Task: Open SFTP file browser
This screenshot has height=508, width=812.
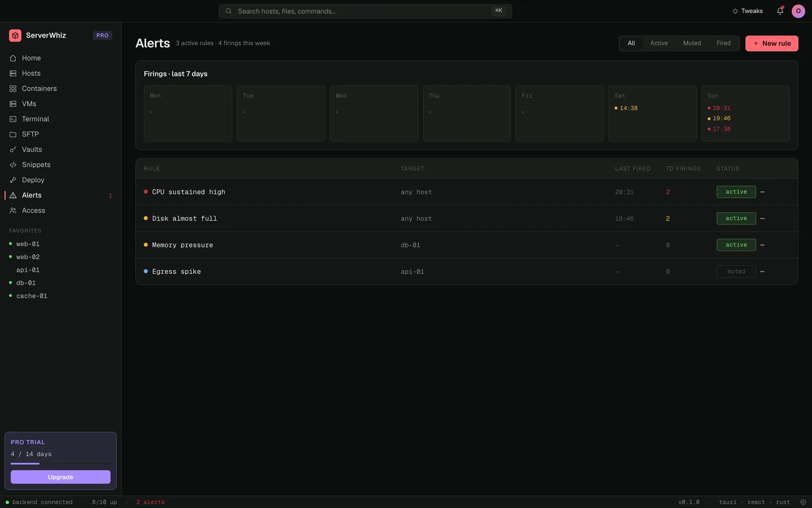Action: click(x=60, y=134)
